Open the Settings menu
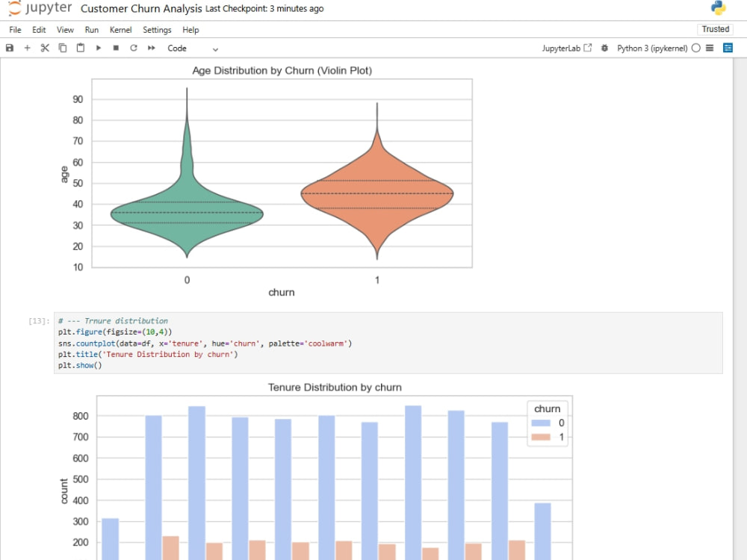 [157, 30]
